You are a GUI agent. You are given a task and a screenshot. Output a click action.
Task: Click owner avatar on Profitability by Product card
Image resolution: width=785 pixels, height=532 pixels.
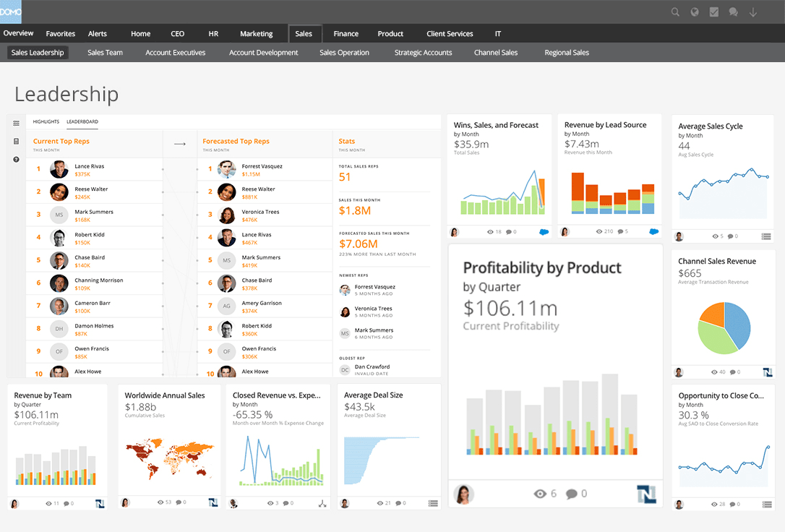click(463, 494)
